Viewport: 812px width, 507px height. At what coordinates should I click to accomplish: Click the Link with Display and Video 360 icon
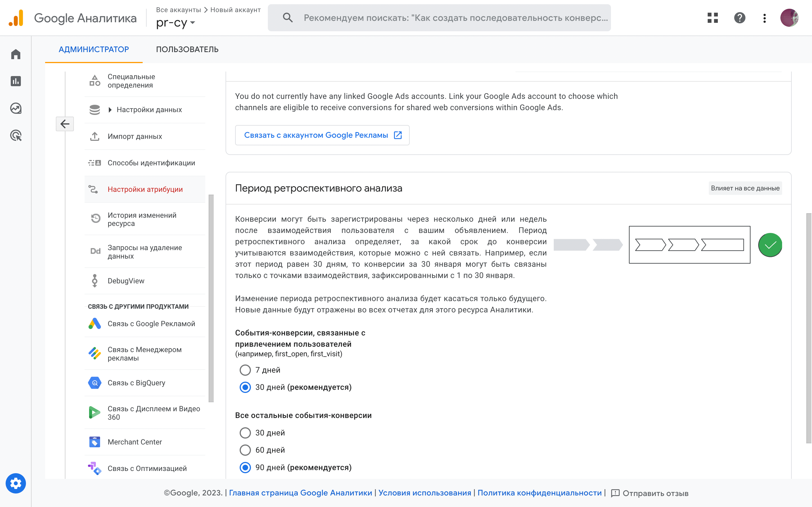(95, 412)
